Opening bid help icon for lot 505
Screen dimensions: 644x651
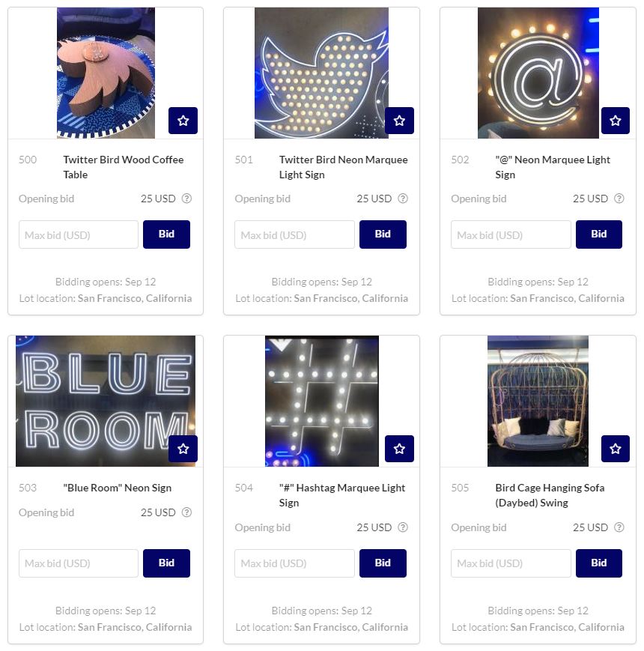619,527
